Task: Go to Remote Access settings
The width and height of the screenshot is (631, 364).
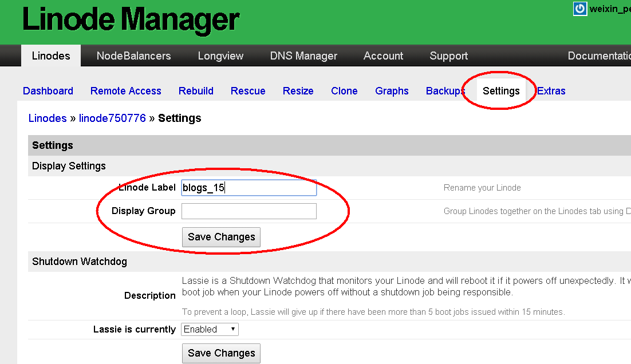Action: tap(125, 90)
